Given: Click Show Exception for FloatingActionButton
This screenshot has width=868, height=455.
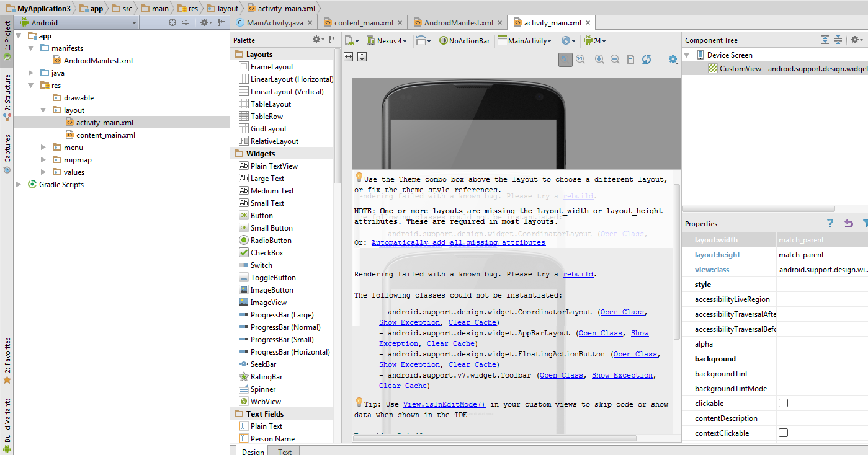Looking at the screenshot, I should (x=409, y=364).
